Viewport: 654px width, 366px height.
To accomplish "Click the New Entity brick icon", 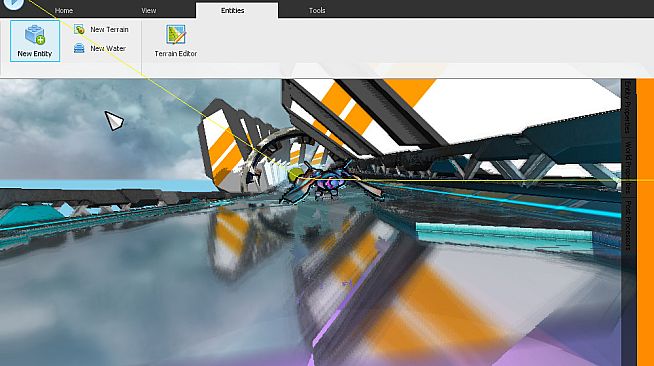I will point(35,35).
